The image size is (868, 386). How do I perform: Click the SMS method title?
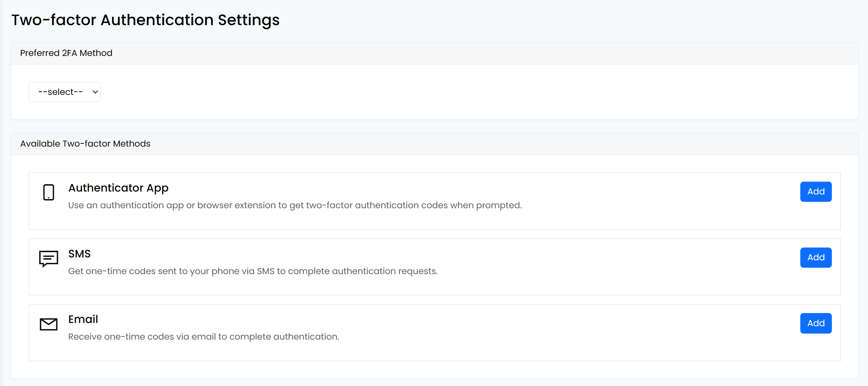tap(79, 254)
